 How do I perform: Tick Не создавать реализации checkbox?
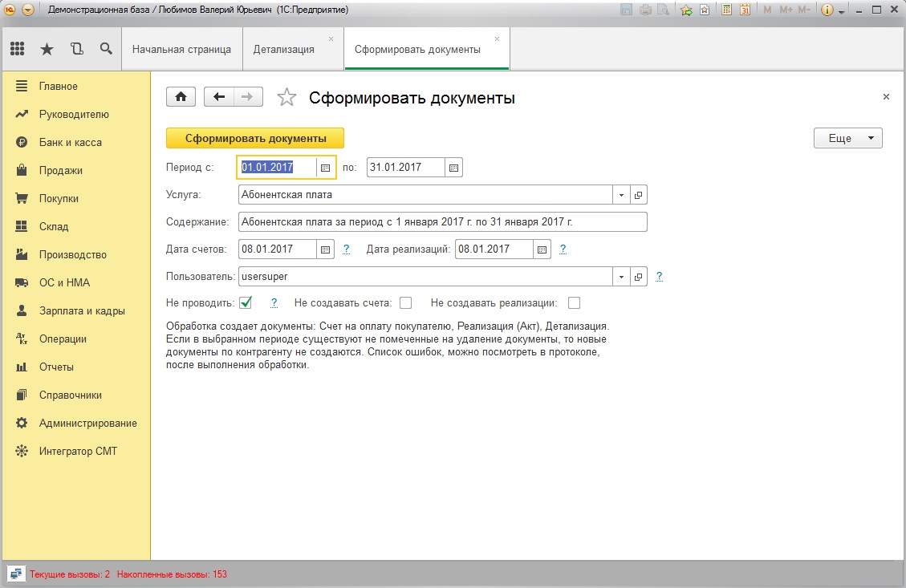574,302
